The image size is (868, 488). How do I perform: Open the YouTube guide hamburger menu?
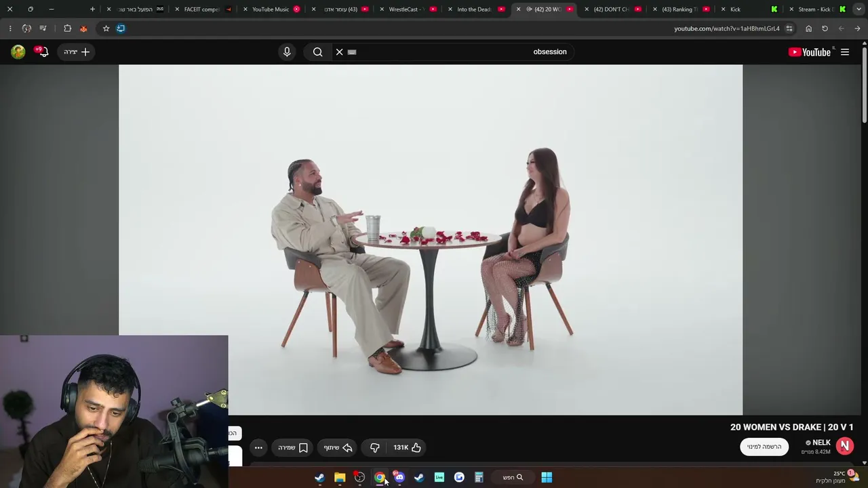[845, 52]
